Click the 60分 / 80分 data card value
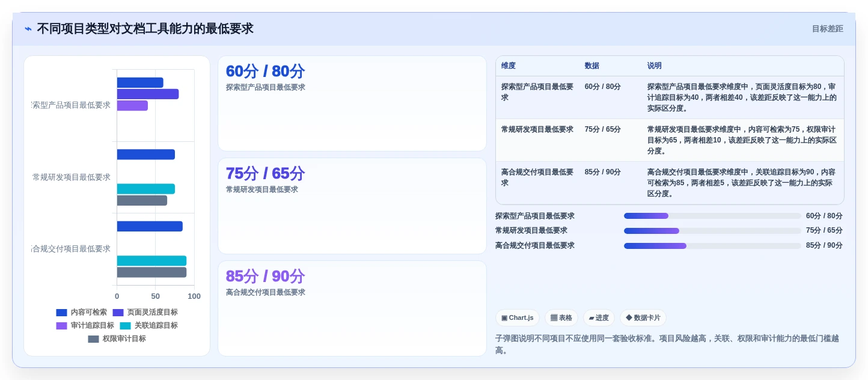The image size is (868, 380). (x=265, y=72)
